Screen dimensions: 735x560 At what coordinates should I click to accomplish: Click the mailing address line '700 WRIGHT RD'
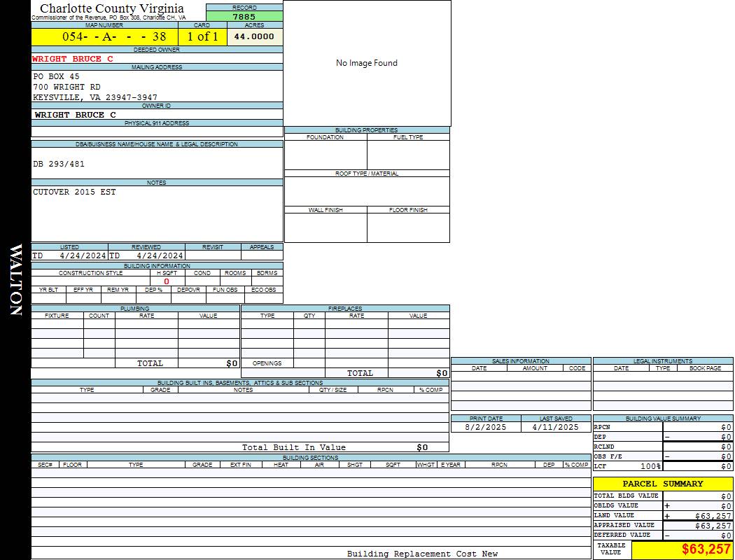point(67,87)
